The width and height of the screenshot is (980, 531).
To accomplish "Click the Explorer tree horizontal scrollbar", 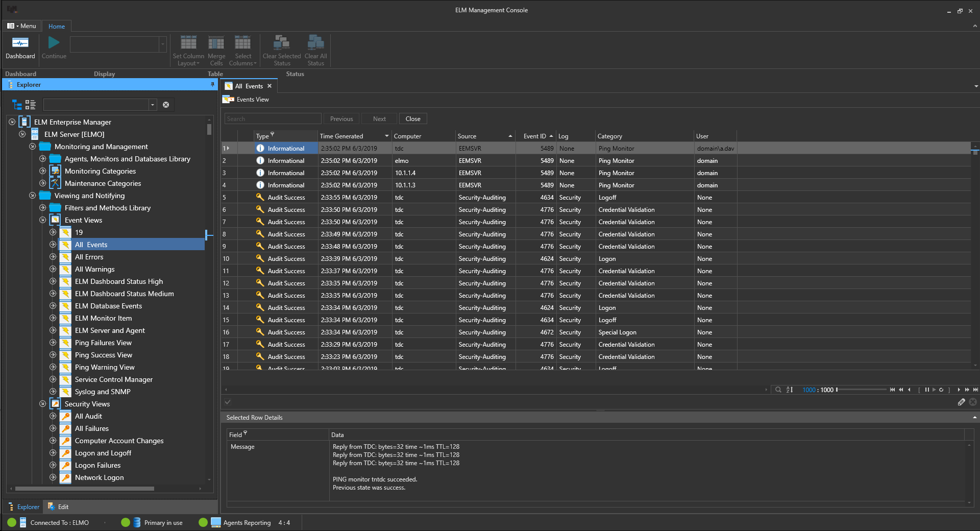I will click(84, 489).
